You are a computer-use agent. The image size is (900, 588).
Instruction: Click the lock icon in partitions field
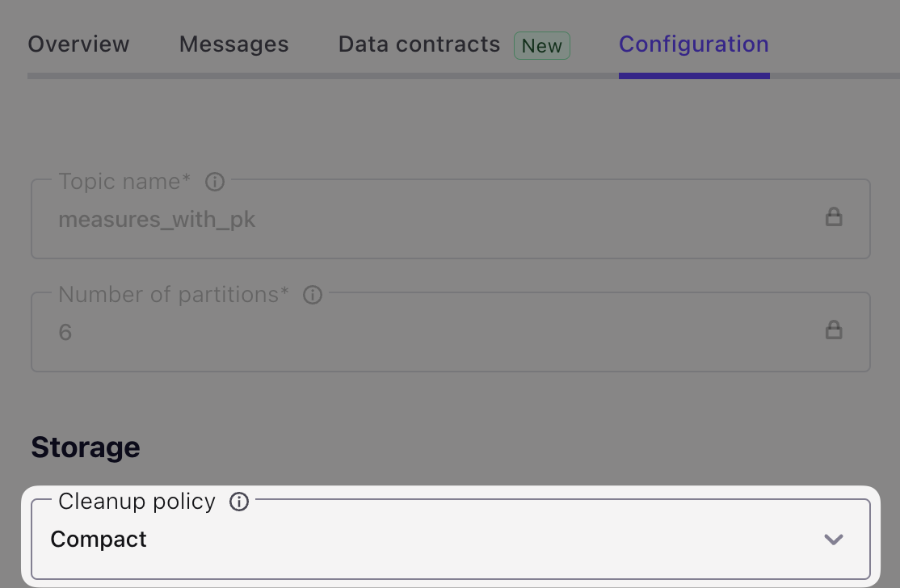[834, 330]
